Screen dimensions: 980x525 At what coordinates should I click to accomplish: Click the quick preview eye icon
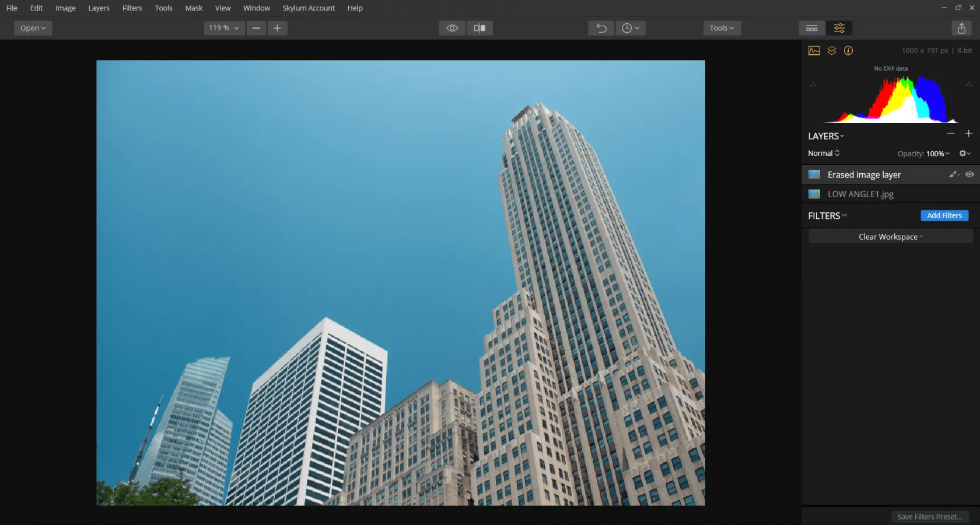pos(452,28)
